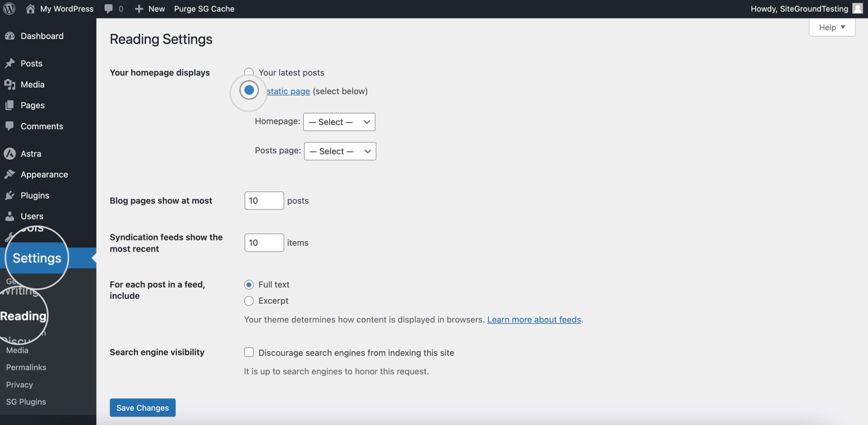Click the Blog pages show at most field

(x=264, y=200)
